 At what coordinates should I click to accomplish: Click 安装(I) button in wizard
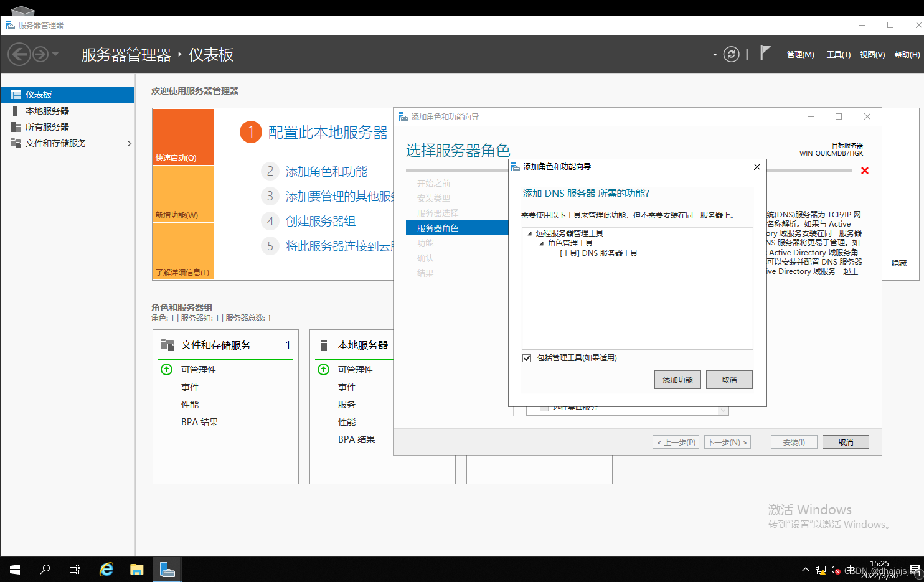click(x=794, y=442)
